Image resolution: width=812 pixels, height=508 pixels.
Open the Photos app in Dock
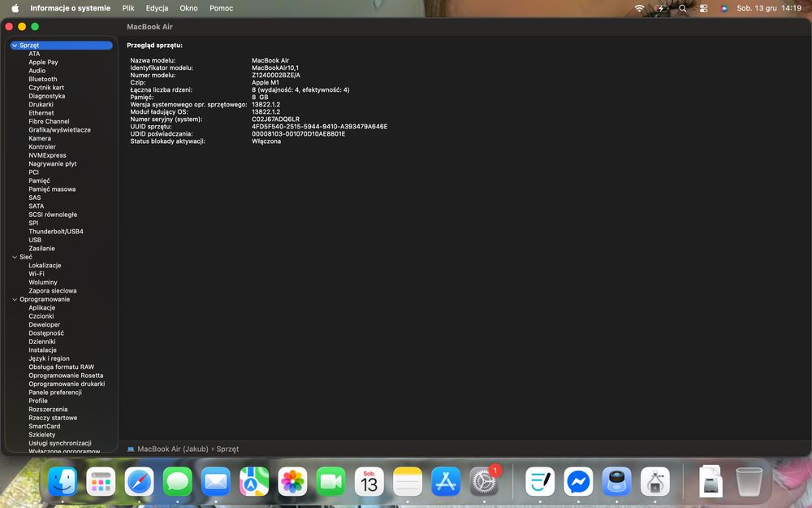[x=292, y=481]
